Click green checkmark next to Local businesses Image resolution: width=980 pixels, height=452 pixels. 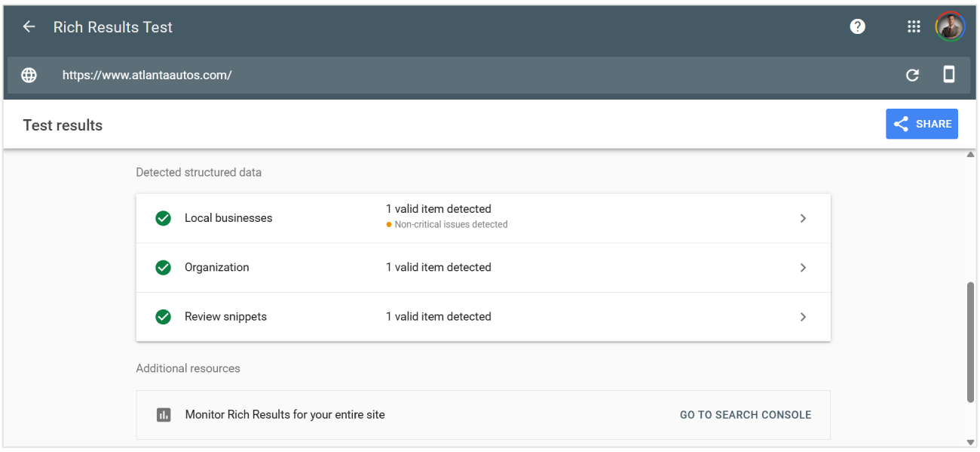click(163, 218)
